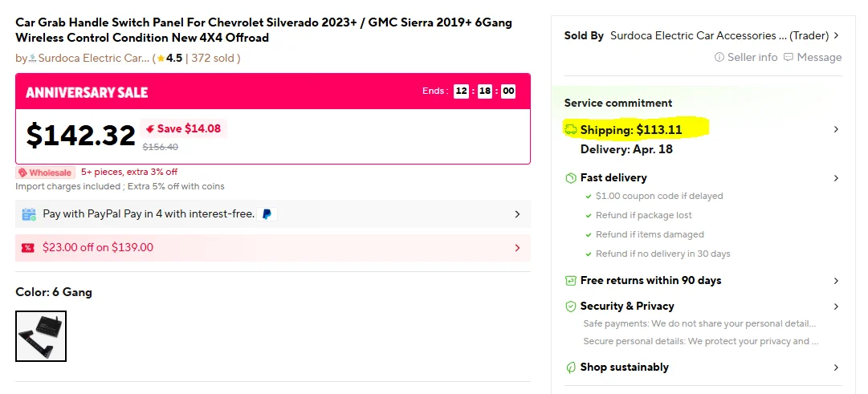Screen dimensions: 868x394
Task: Open the Sold By trader chevron
Action: [836, 35]
